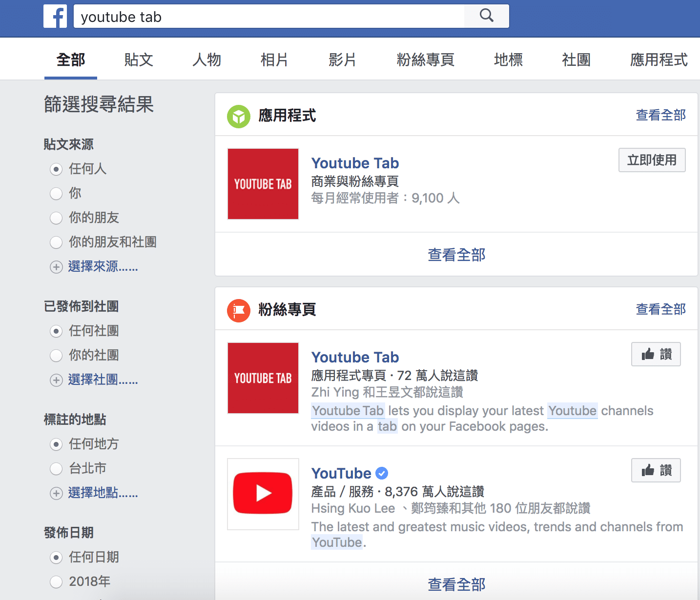Click the Facebook logo icon
The height and width of the screenshot is (600, 700).
coord(55,16)
